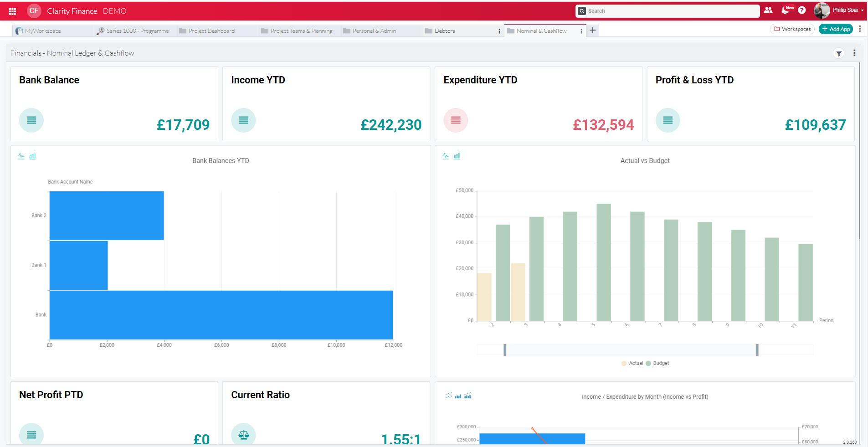
Task: Switch Actual vs Budget to bar view
Action: (457, 156)
